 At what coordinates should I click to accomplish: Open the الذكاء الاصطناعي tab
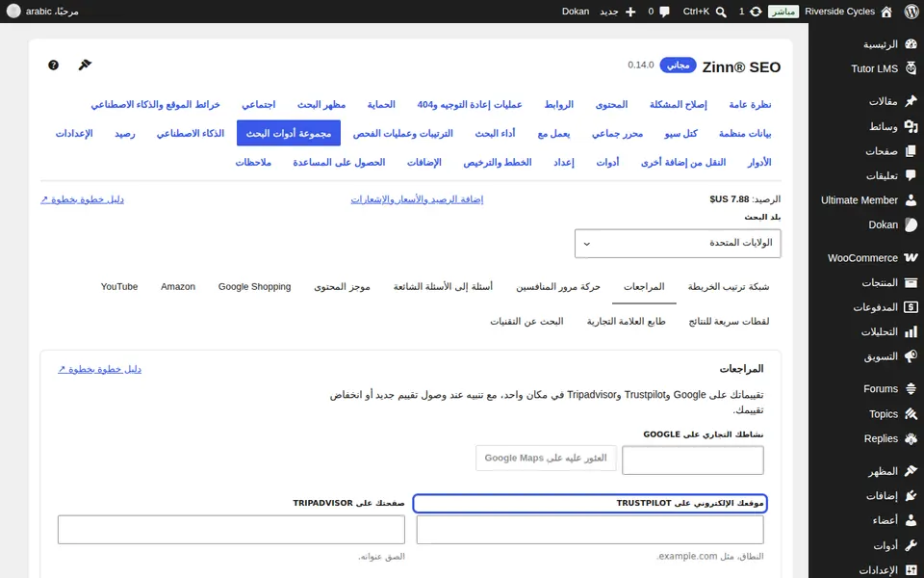191,133
